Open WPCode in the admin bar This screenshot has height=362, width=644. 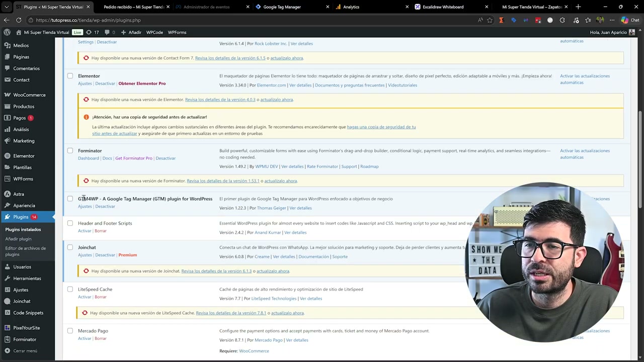(154, 32)
